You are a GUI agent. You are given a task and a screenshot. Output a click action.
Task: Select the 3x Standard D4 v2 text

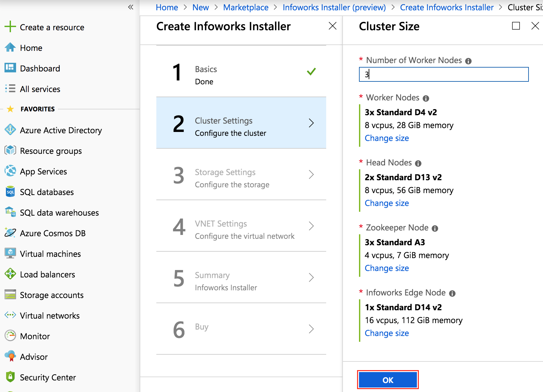pos(401,112)
